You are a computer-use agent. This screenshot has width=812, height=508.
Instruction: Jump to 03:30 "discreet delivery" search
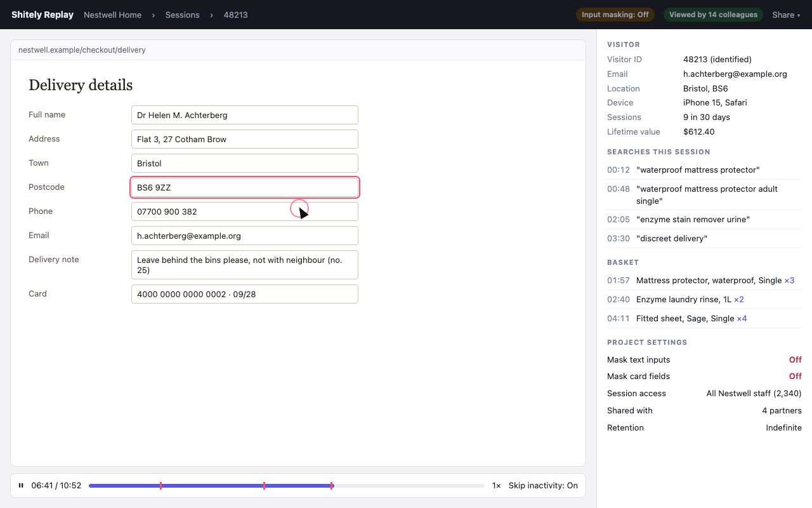point(704,238)
